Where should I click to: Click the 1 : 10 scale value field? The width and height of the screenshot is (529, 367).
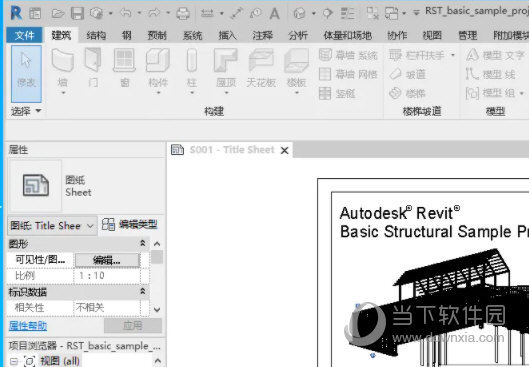107,276
